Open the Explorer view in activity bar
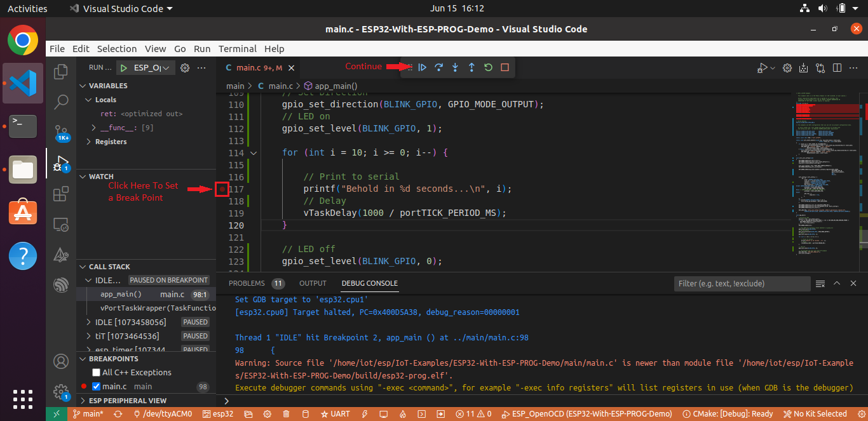This screenshot has height=421, width=868. point(61,71)
